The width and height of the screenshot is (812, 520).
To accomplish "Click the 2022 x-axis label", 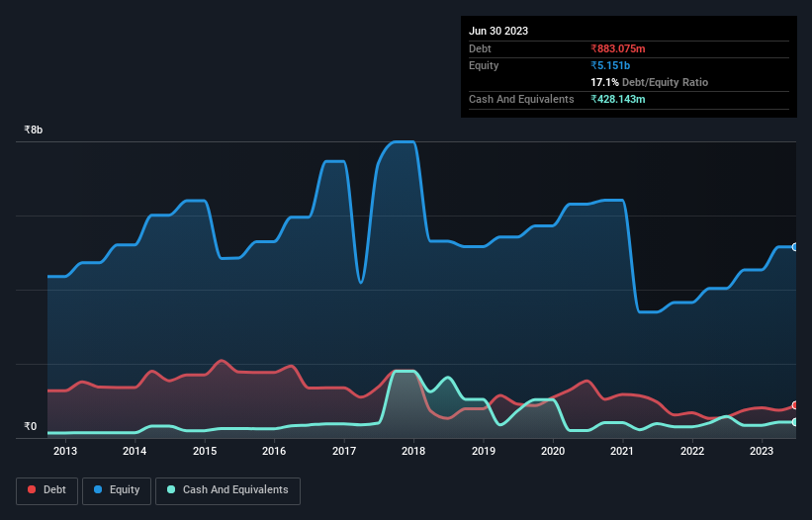I will point(692,451).
